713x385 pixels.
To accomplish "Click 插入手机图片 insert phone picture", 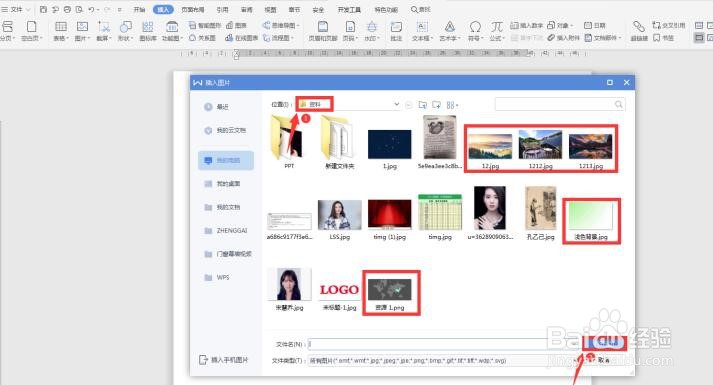I will point(224,360).
